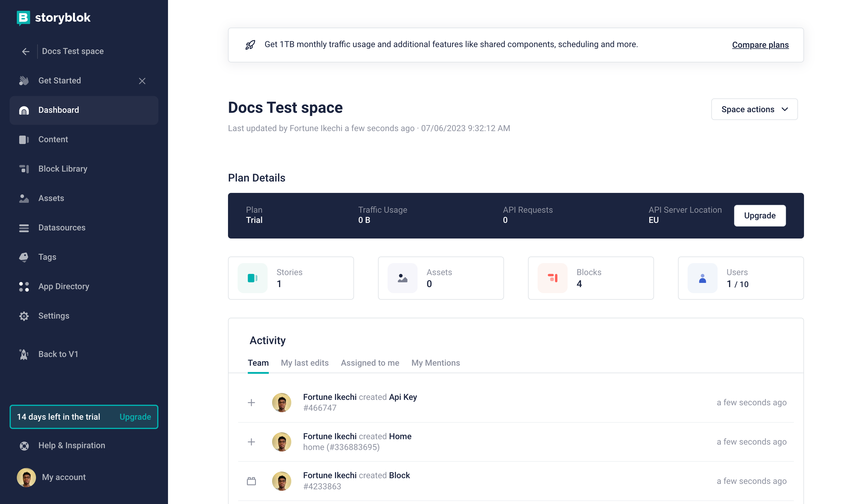Go back using the left arrow icon
Viewport: 864px width, 504px height.
[x=26, y=51]
